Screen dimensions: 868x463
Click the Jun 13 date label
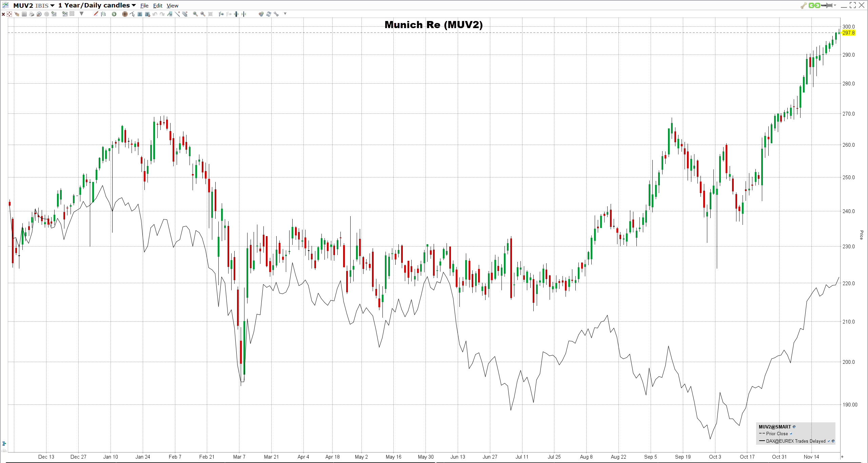point(458,457)
